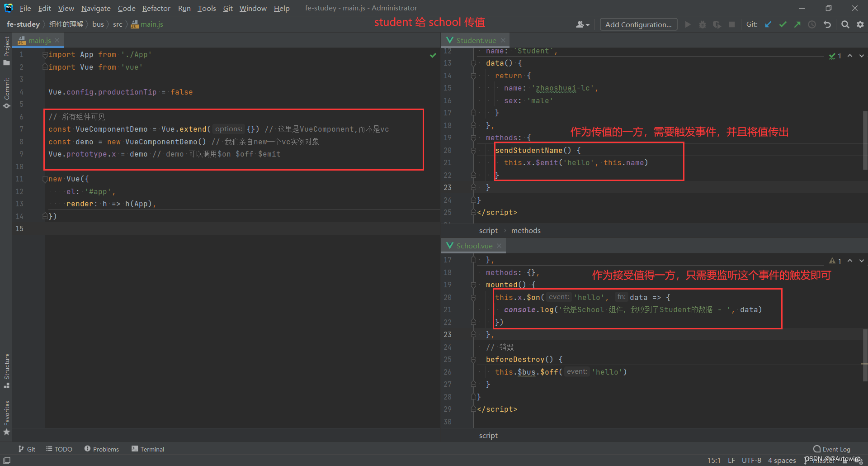The image size is (868, 466).
Task: Change LF line separator in status bar
Action: 731,460
